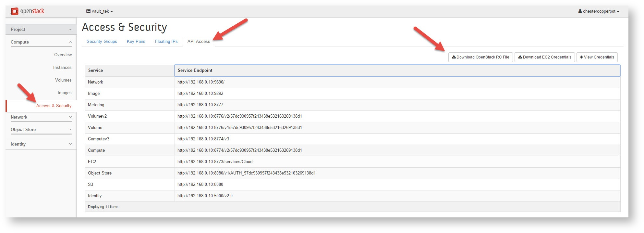Expand the Object Store sidebar group
The height and width of the screenshot is (233, 644).
click(41, 130)
